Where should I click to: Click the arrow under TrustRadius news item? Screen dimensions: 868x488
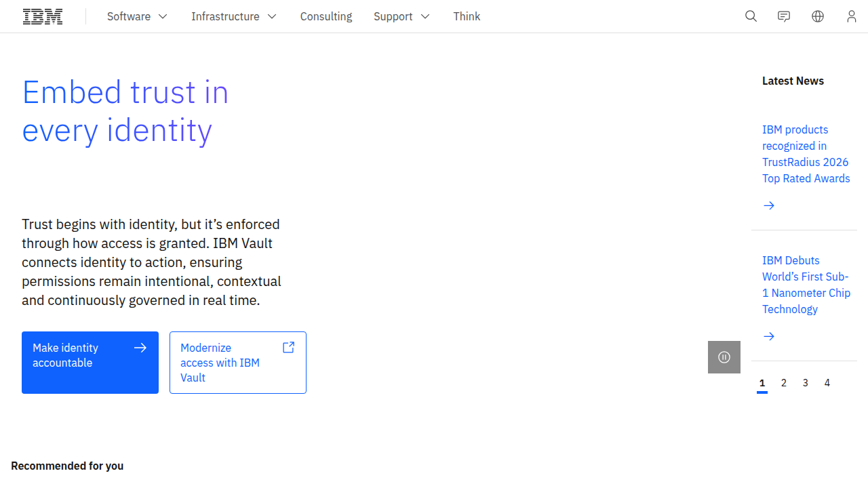click(769, 205)
